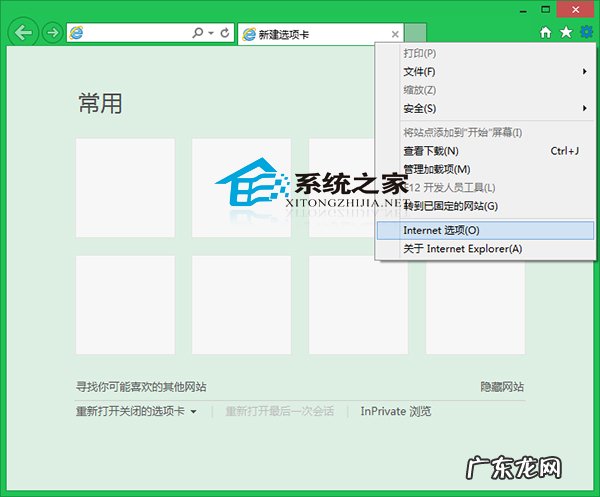Click 重新打开最后一次会话 link
600x497 pixels.
[280, 411]
